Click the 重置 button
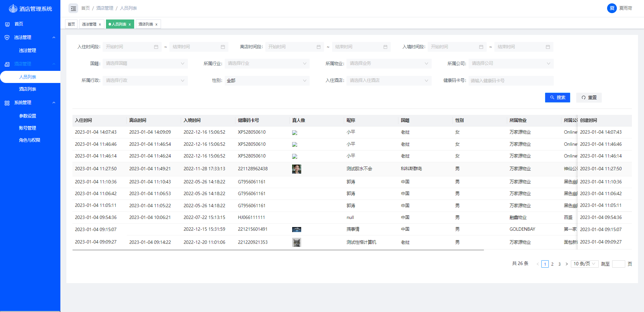This screenshot has width=644, height=312. pos(589,98)
